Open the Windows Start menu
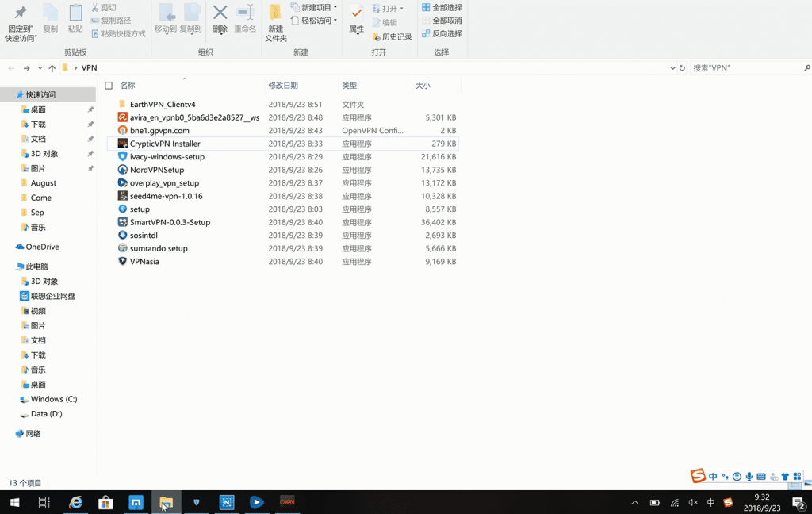Viewport: 812px width, 514px height. (x=14, y=502)
